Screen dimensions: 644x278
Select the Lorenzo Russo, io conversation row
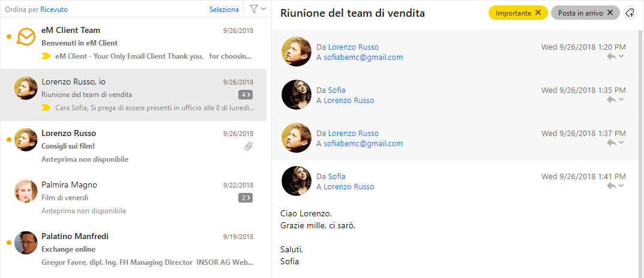(x=133, y=95)
